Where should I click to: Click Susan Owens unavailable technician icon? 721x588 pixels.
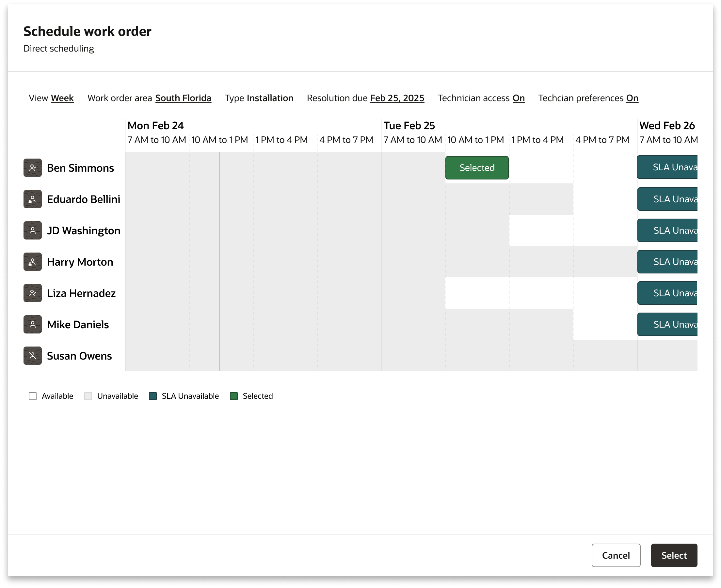coord(33,356)
